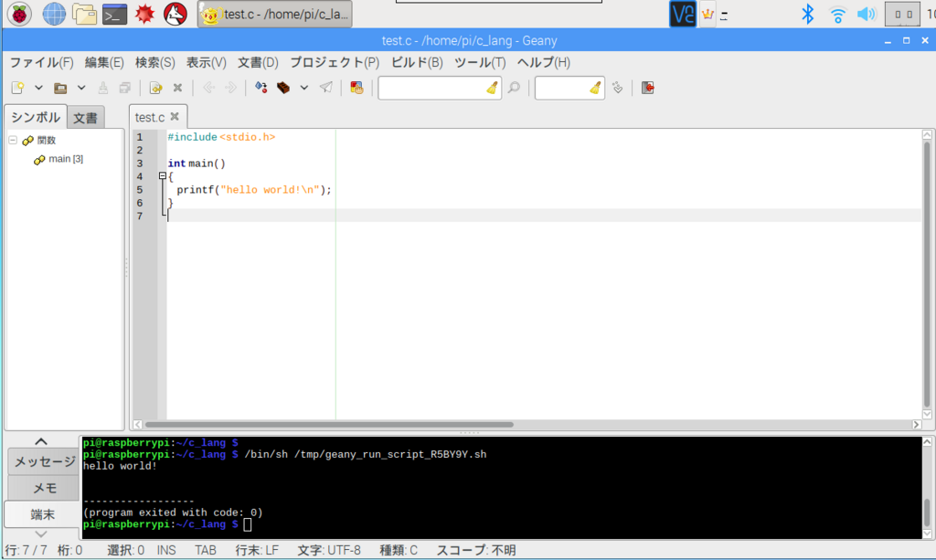This screenshot has height=560, width=936.
Task: Open the プロジェクト(P) menu
Action: click(335, 63)
